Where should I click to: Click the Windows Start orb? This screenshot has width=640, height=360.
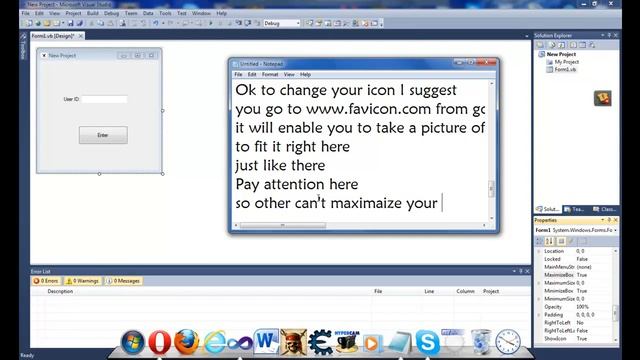click(133, 342)
